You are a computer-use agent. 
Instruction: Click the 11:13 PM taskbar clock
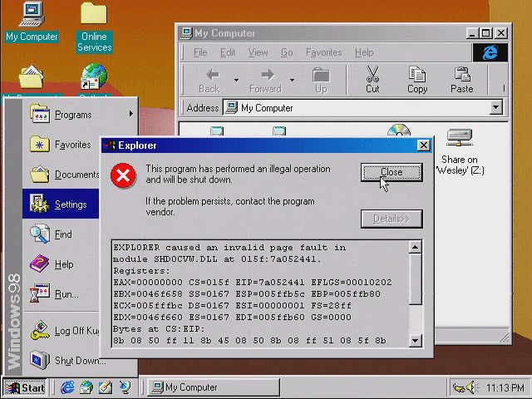tap(505, 387)
